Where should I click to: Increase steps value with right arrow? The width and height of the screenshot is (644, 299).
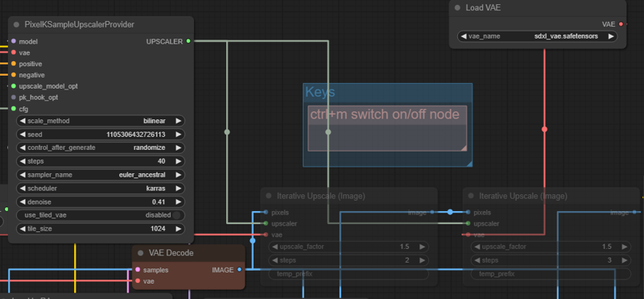[x=178, y=161]
